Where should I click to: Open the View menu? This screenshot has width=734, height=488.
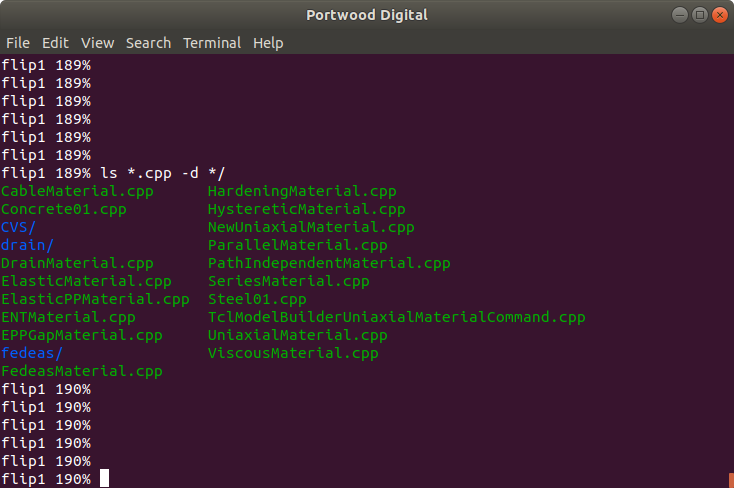pyautogui.click(x=97, y=43)
